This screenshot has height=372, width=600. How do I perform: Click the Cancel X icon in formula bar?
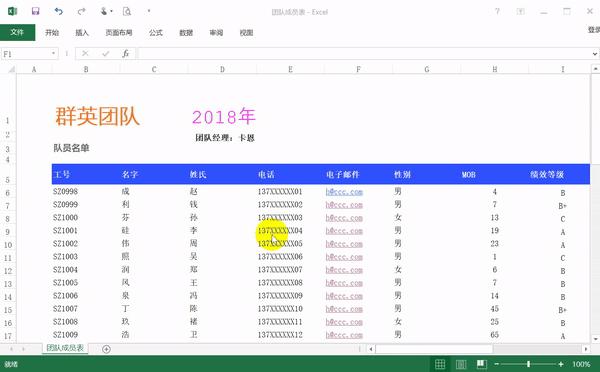(85, 54)
